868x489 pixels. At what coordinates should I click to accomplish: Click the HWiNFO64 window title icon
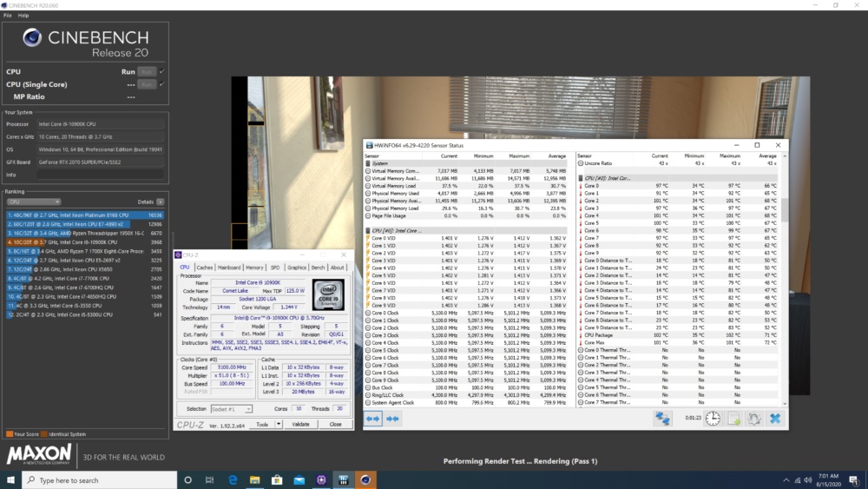tap(369, 145)
